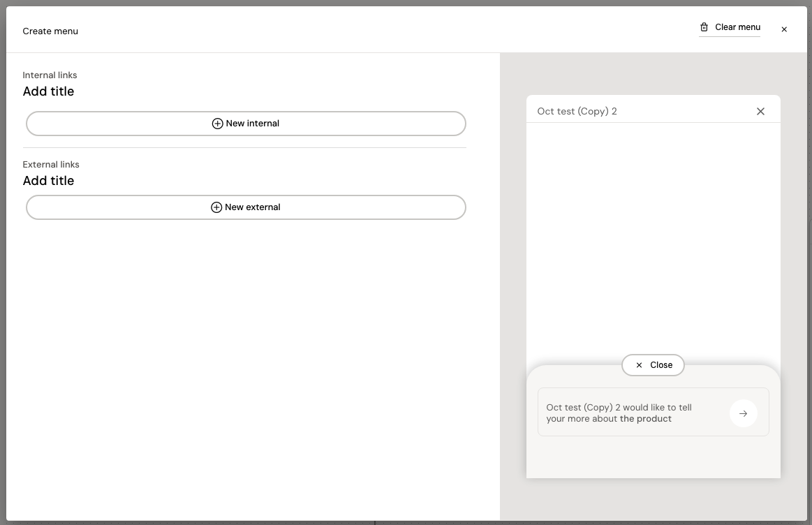812x525 pixels.
Task: Select the product message card text
Action: click(x=619, y=413)
